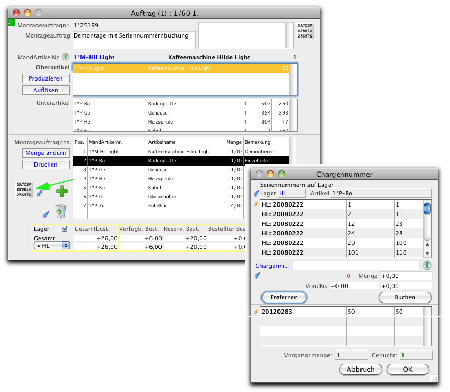This screenshot has width=450, height=392.
Task: Select the booked serial row 20120283
Action: pos(341,312)
